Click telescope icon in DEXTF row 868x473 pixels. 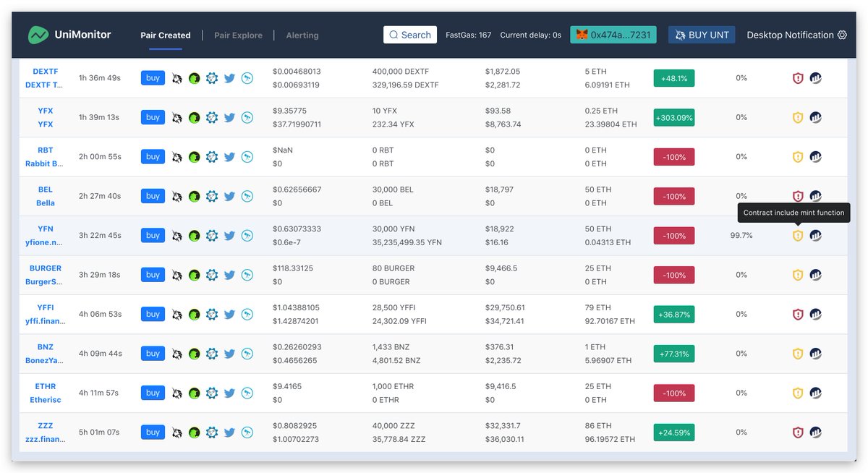[247, 78]
